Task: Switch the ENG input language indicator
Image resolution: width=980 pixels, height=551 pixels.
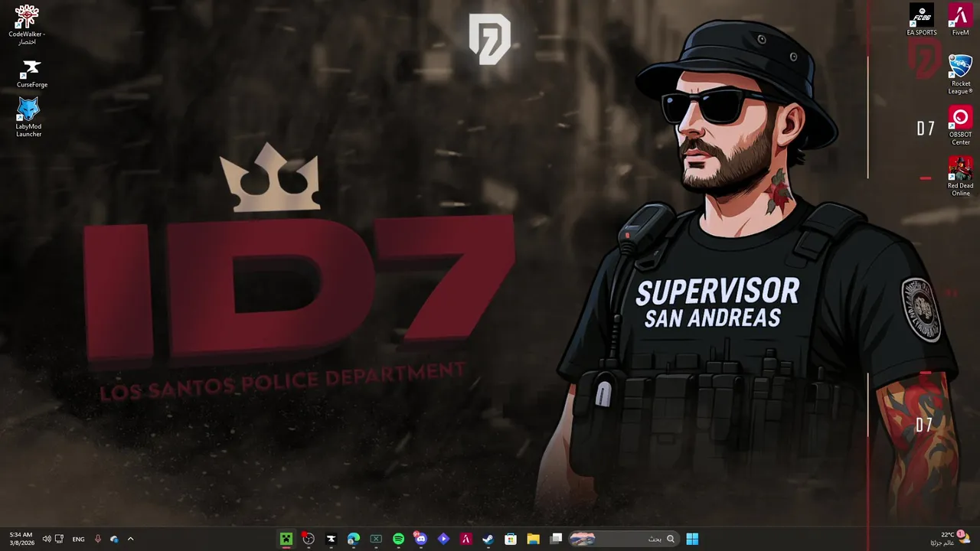Action: pos(78,540)
